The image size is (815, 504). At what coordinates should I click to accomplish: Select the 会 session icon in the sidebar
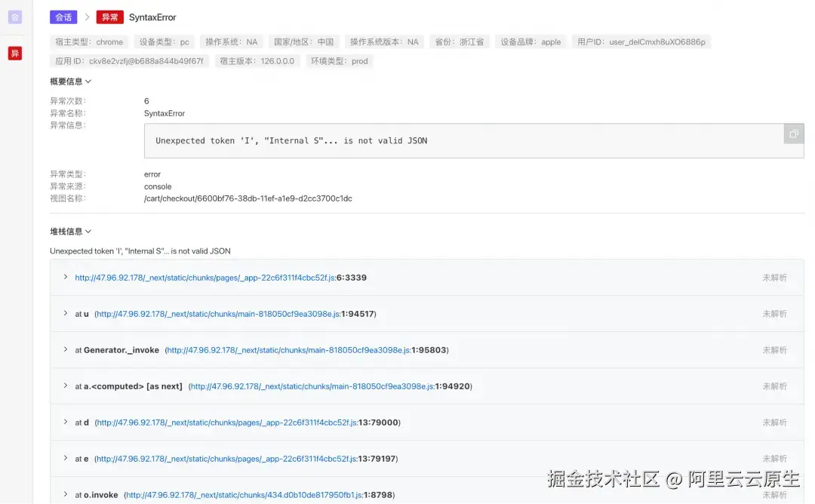[16, 17]
